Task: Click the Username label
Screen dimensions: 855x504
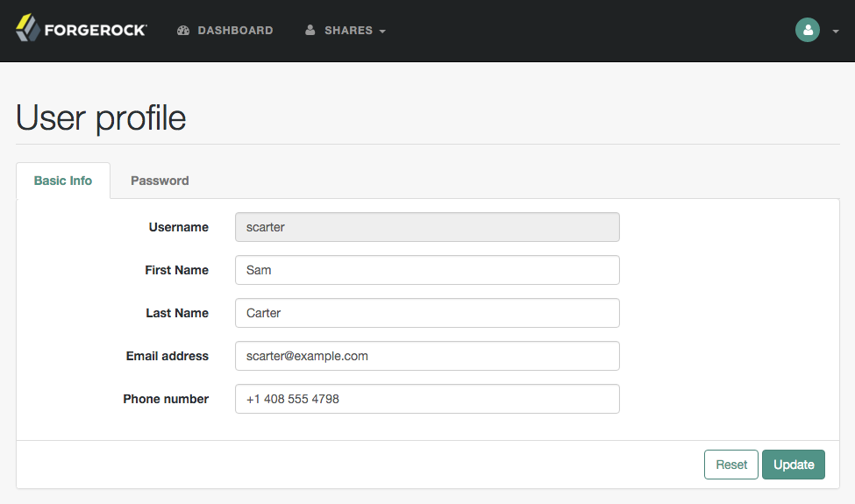Action: tap(178, 227)
